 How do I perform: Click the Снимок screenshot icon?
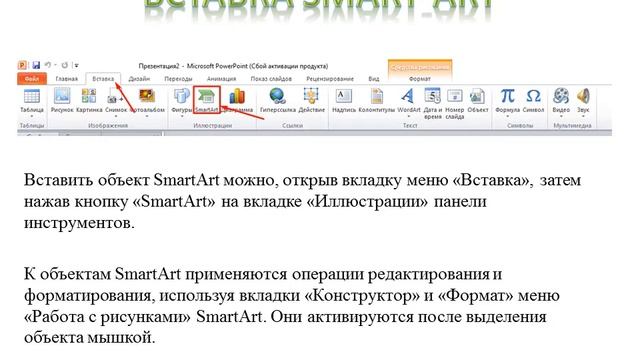coord(115,97)
